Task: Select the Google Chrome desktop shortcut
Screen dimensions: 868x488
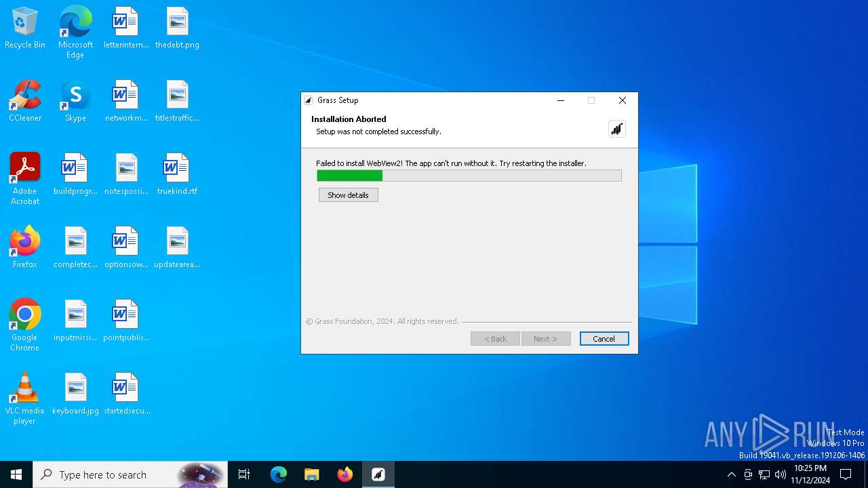Action: pos(25,325)
